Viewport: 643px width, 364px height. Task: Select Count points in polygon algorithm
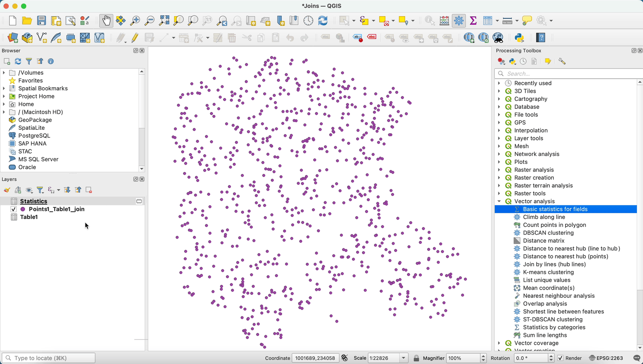coord(555,225)
